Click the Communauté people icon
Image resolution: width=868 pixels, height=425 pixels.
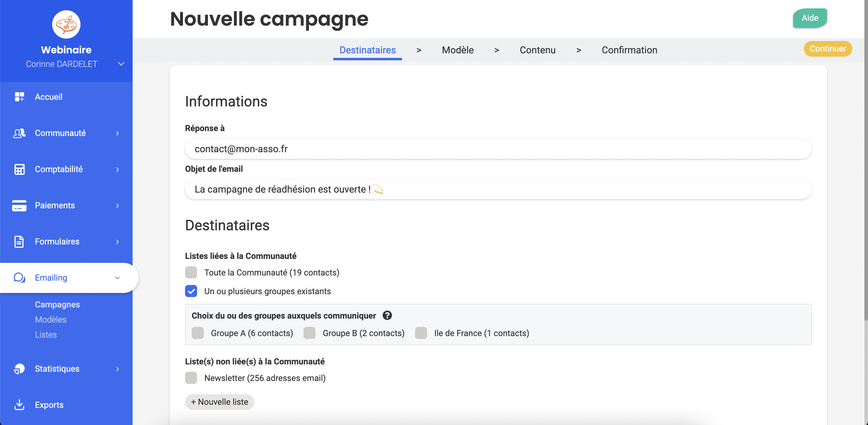point(19,133)
